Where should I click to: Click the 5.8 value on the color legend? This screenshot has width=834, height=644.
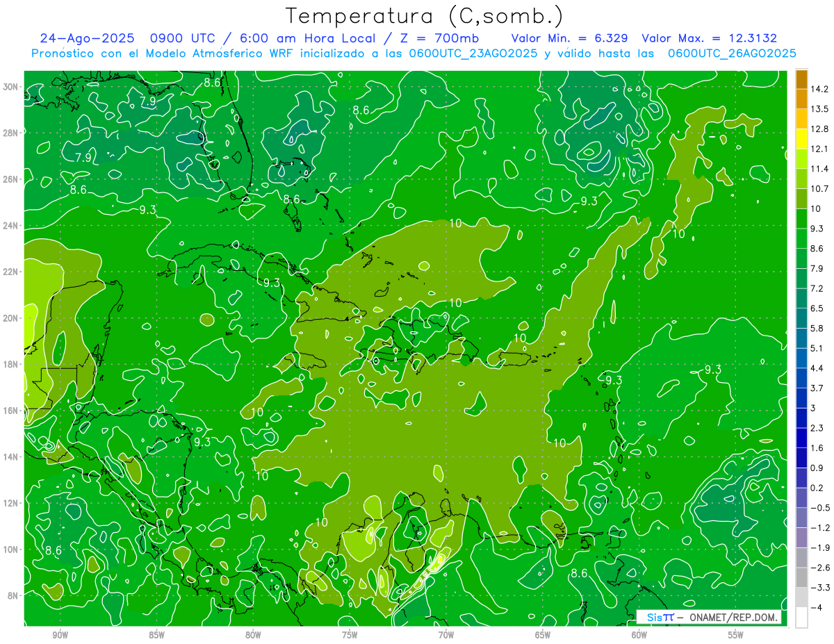point(817,328)
